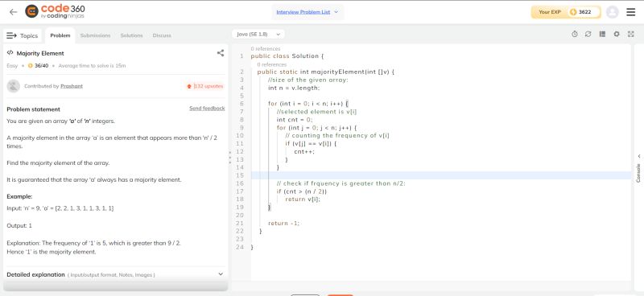Open the Interview Problem List dropdown

pyautogui.click(x=308, y=12)
